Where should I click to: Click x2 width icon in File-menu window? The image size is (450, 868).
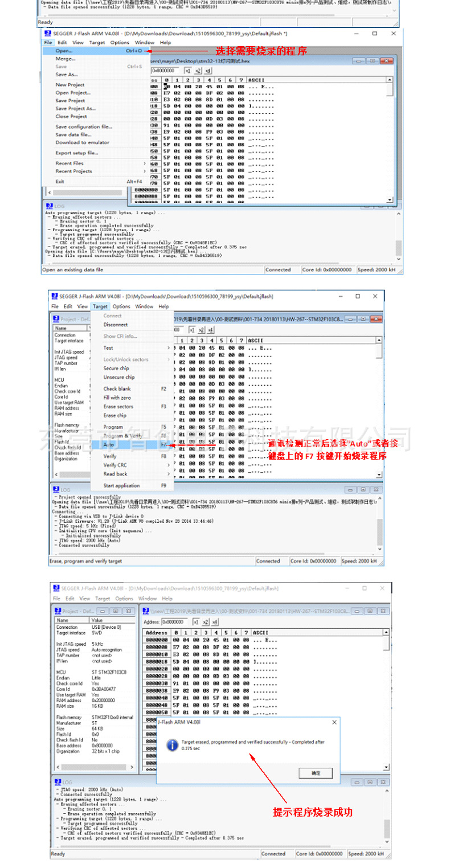198,71
